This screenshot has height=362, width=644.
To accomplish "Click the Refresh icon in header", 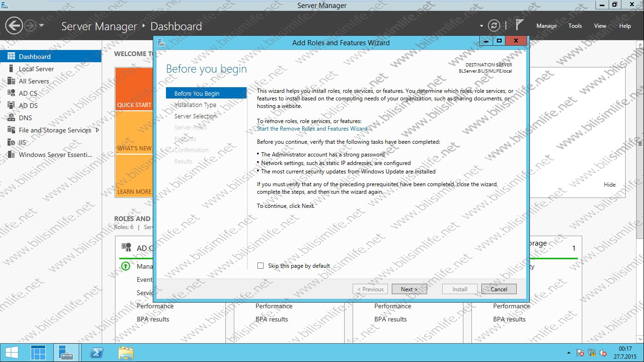I will pos(494,25).
